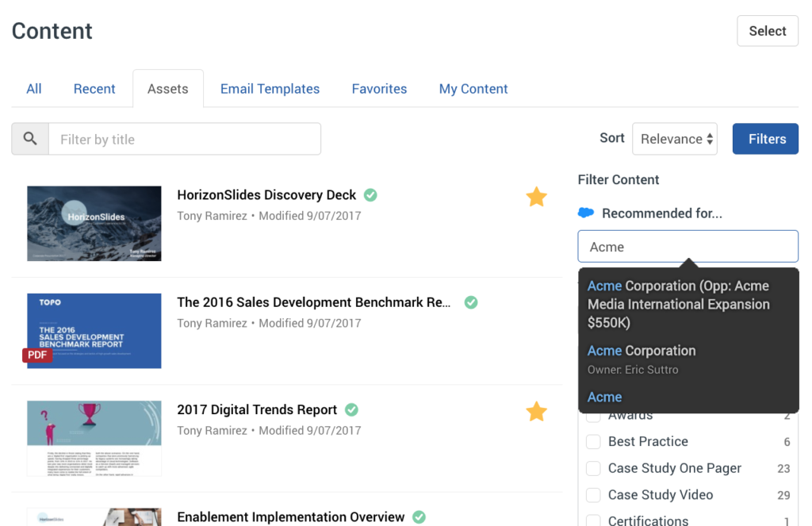Click the search magnifier icon
The image size is (812, 526).
click(x=29, y=138)
